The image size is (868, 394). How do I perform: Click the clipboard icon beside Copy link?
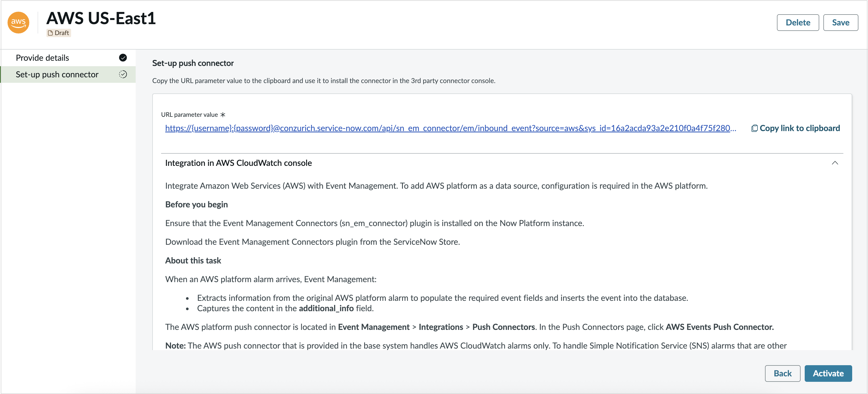pos(754,128)
